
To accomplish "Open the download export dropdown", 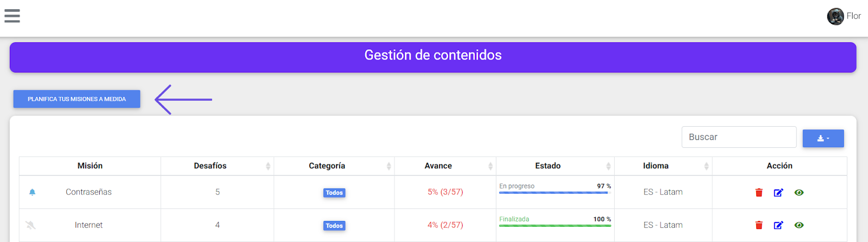I will click(x=823, y=139).
